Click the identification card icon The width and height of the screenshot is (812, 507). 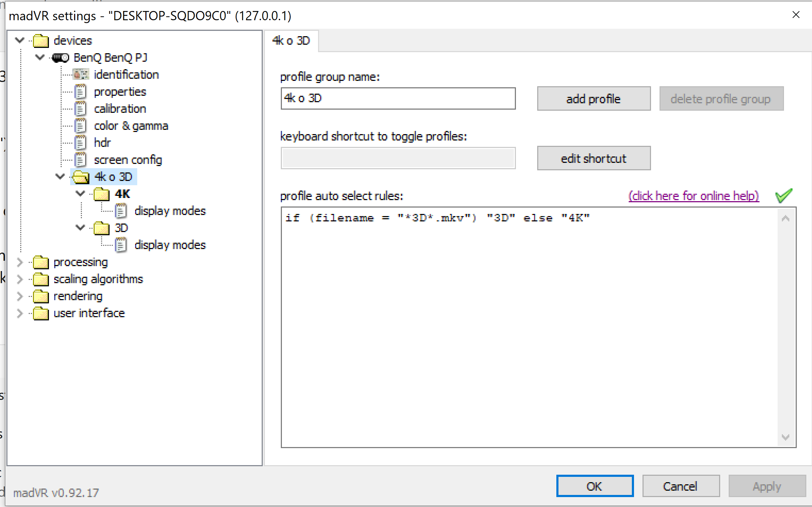point(81,75)
